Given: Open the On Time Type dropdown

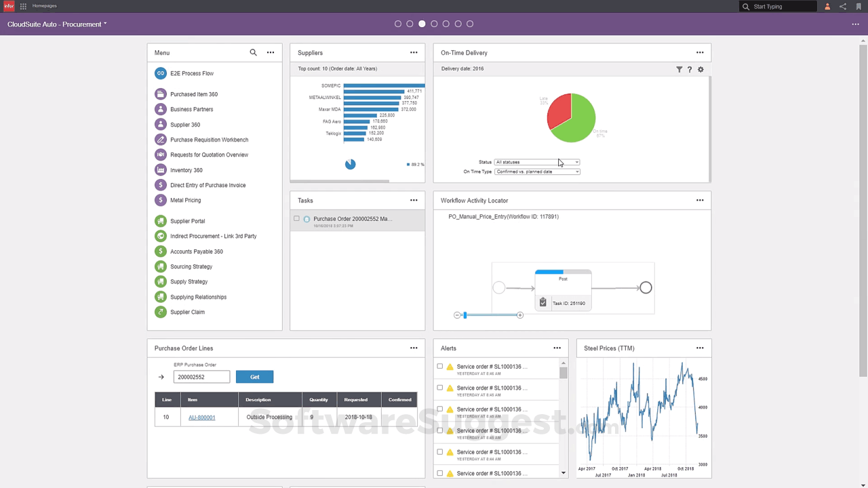Looking at the screenshot, I should (576, 171).
